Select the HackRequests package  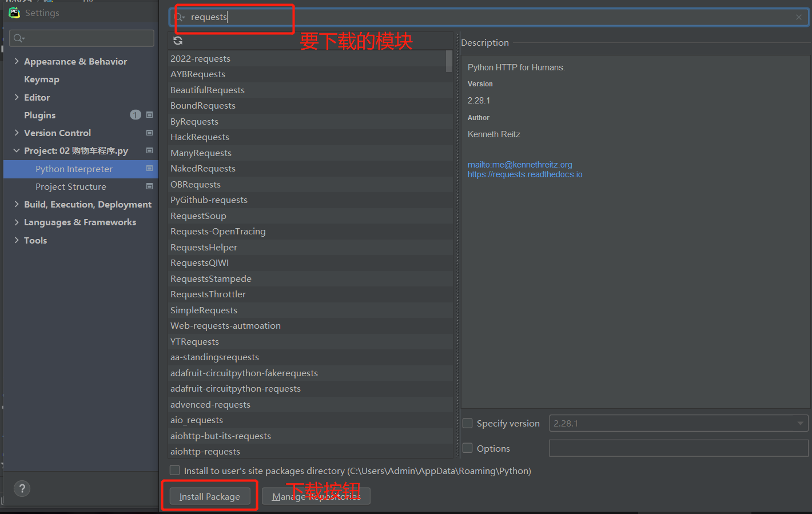point(311,137)
